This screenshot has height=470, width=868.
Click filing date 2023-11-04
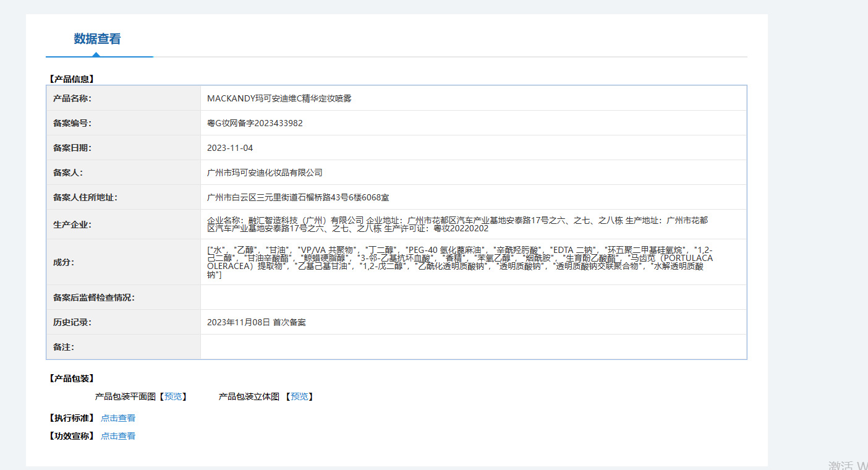230,148
